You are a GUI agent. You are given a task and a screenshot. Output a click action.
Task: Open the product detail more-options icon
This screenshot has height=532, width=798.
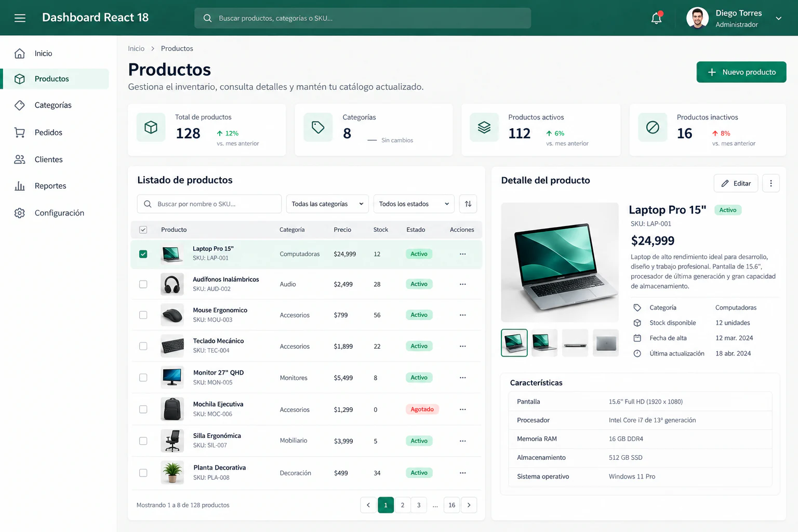tap(771, 183)
